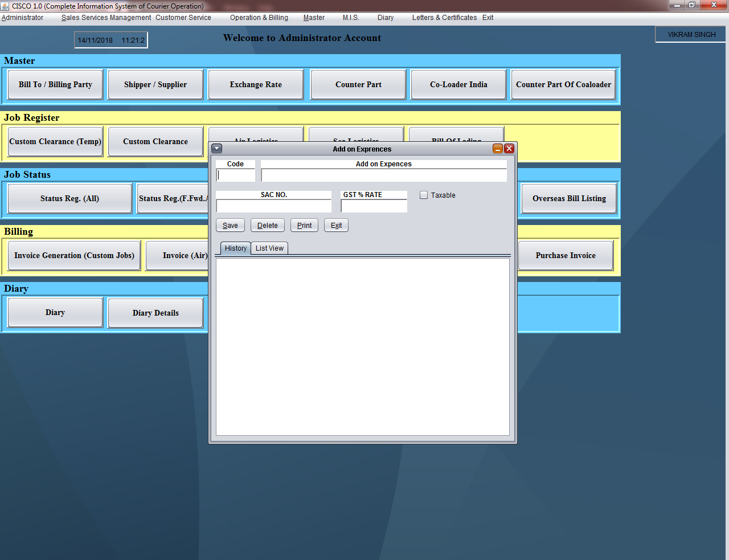Open the Exchange Rate master
The width and height of the screenshot is (729, 560).
coord(256,84)
